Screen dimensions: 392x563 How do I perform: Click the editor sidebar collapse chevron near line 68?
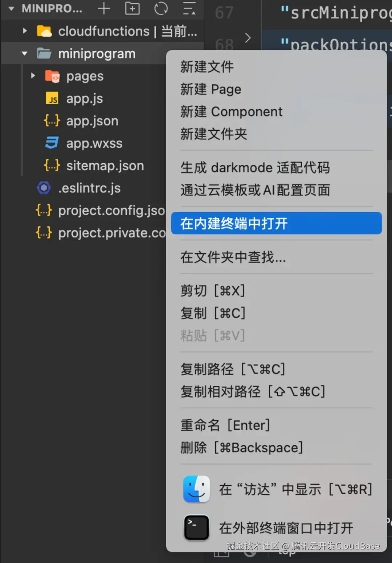(x=248, y=38)
